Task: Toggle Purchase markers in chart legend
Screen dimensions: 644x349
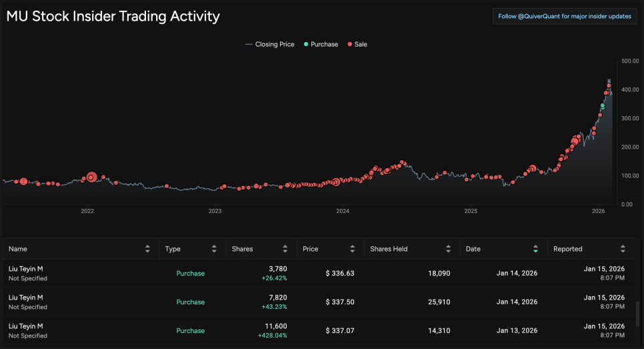Action: point(320,45)
